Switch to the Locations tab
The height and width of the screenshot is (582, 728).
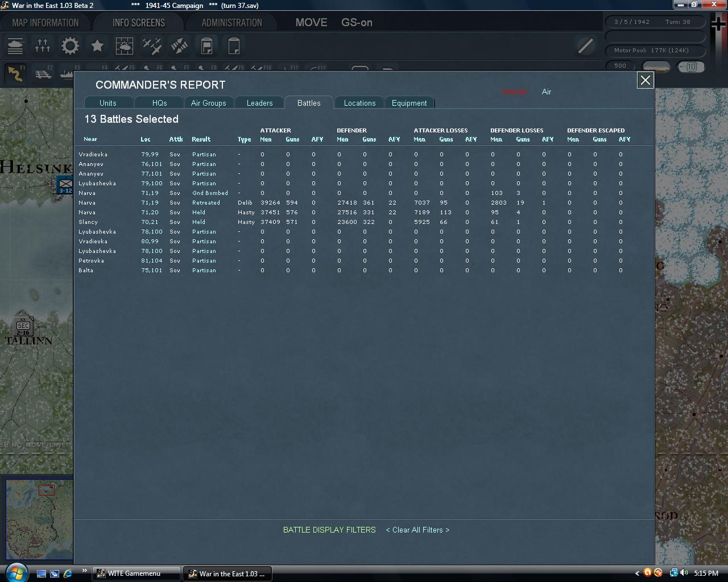pos(360,103)
